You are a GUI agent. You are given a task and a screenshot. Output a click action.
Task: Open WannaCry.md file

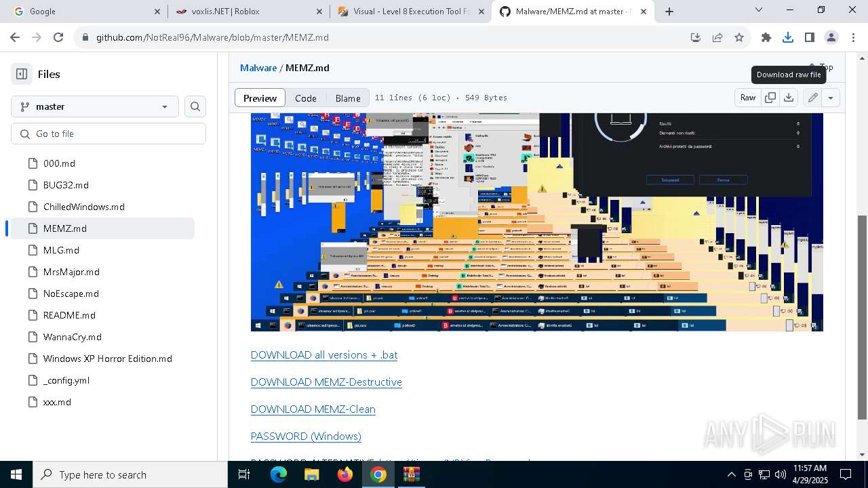pyautogui.click(x=73, y=337)
